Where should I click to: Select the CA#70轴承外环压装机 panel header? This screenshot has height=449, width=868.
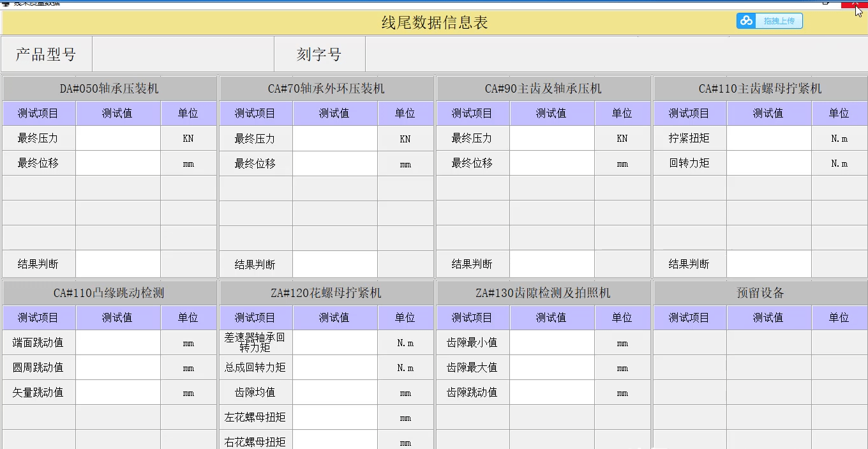326,88
